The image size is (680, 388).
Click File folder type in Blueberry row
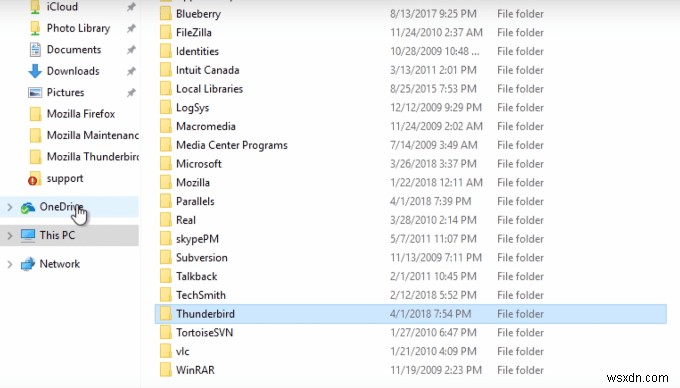pyautogui.click(x=520, y=14)
